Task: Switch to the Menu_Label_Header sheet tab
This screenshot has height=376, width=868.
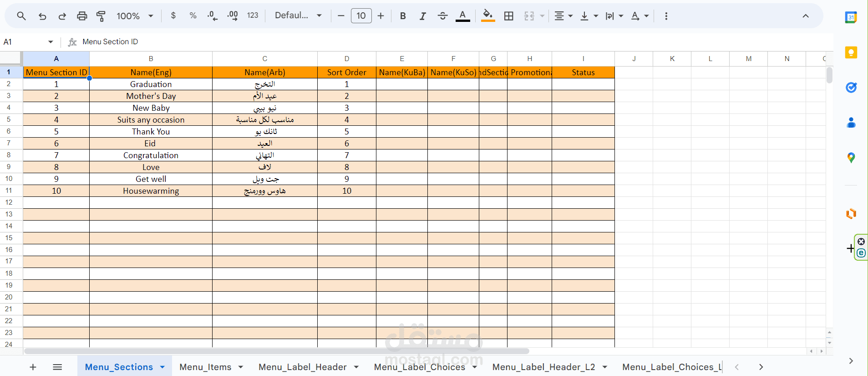Action: [x=303, y=367]
